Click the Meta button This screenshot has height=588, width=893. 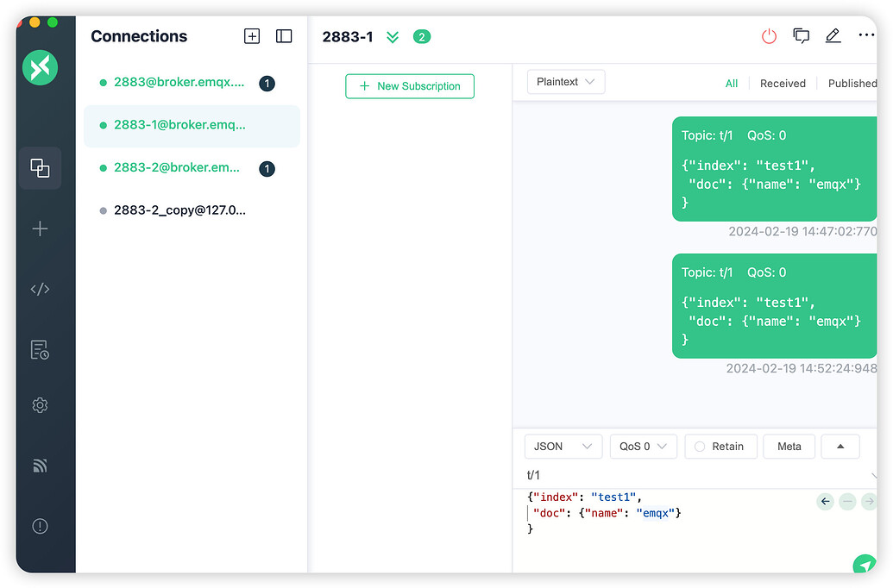click(789, 447)
